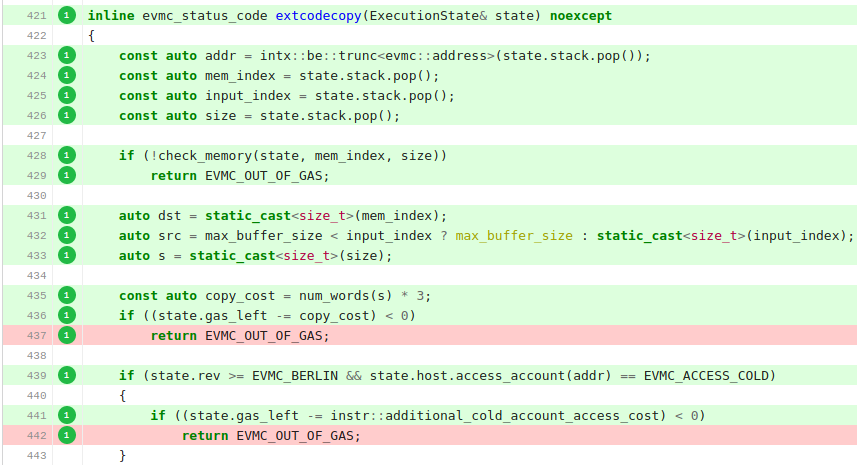This screenshot has width=857, height=465.
Task: Click hit-count badge on line 432
Action: click(67, 235)
